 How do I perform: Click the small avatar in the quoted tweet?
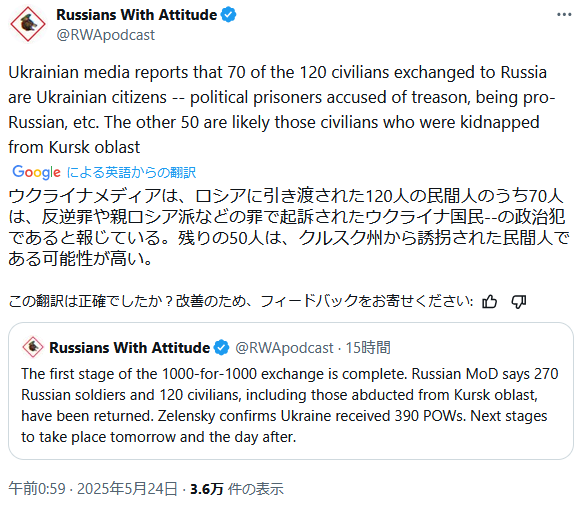pyautogui.click(x=33, y=347)
